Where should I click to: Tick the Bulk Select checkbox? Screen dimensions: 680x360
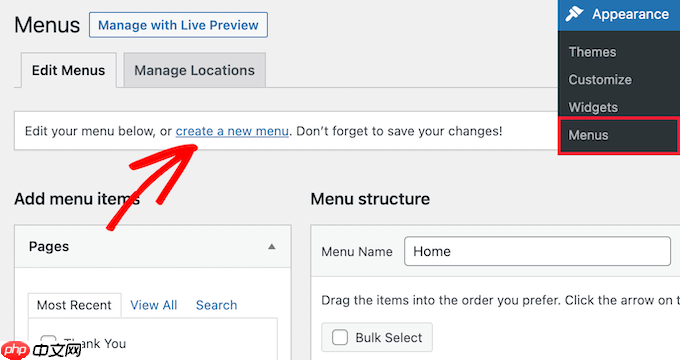[x=340, y=337]
